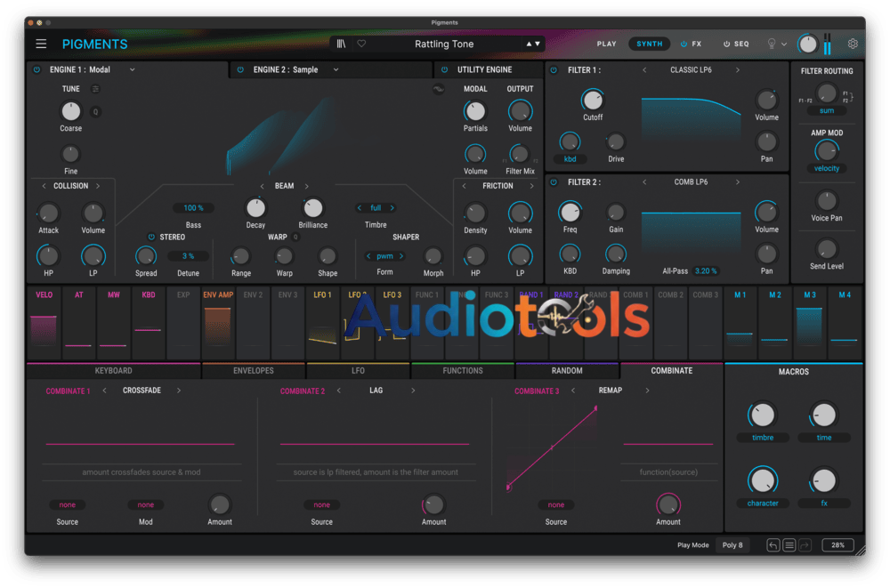The width and height of the screenshot is (890, 588).
Task: Click the tutorials lightbulb icon
Action: coord(769,44)
